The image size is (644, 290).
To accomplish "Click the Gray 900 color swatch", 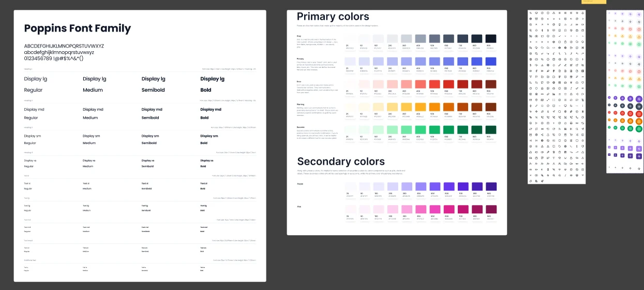I will (490, 39).
